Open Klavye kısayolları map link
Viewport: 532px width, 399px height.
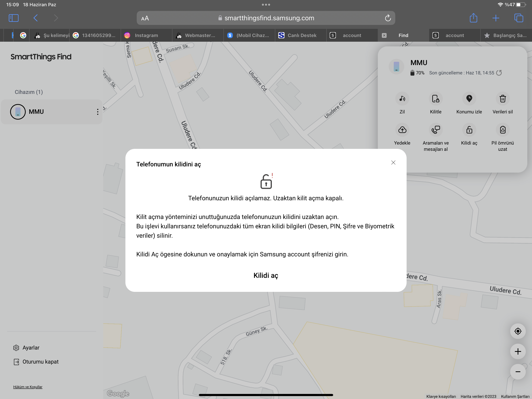coord(441,396)
